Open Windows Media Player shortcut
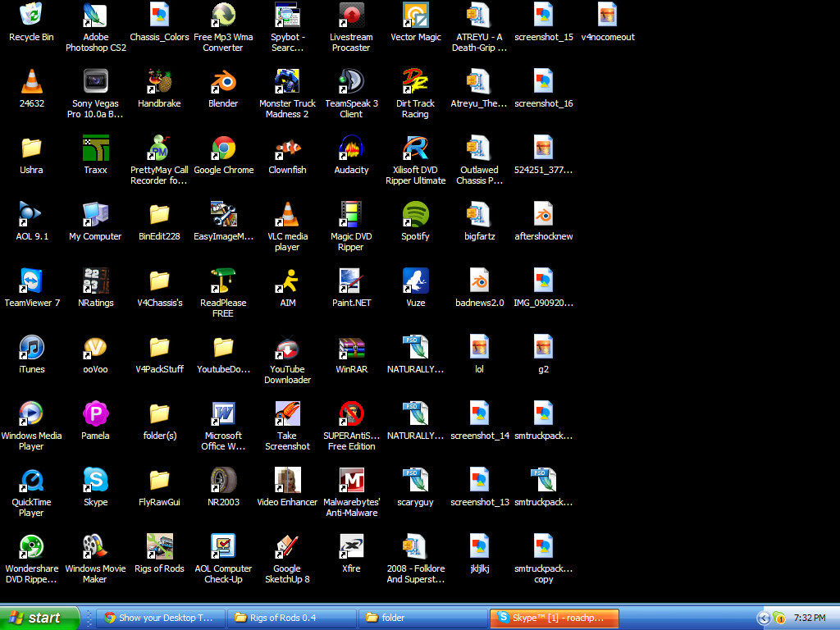 (x=32, y=413)
